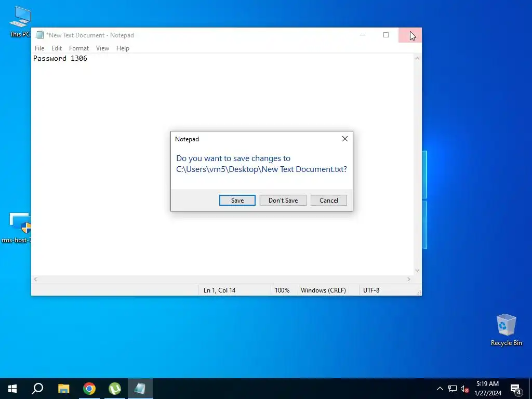Click the vertical scrollbar down arrow
The height and width of the screenshot is (399, 532).
pos(417,271)
